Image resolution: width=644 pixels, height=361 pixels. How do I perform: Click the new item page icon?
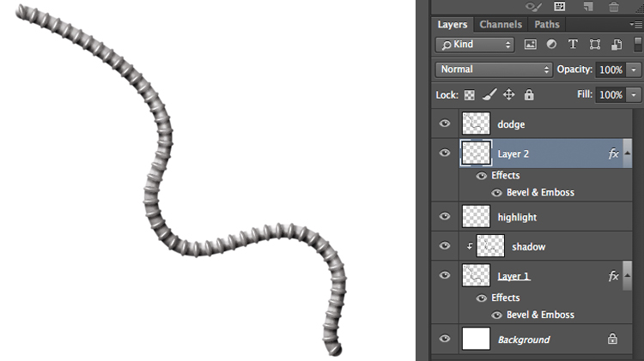[x=588, y=6]
